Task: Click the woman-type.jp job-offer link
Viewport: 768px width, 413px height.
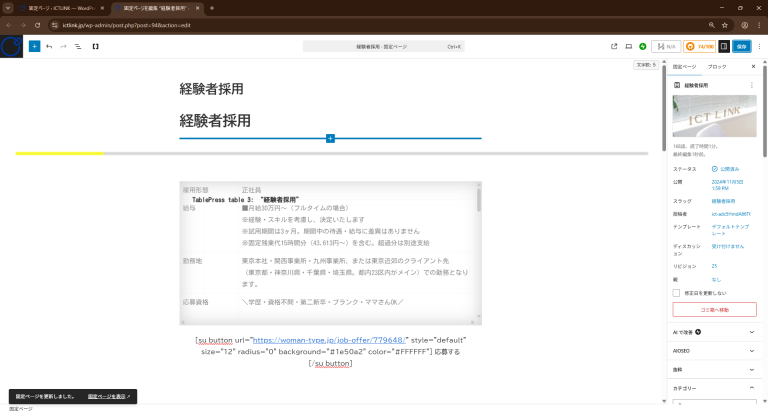Action: tap(329, 340)
